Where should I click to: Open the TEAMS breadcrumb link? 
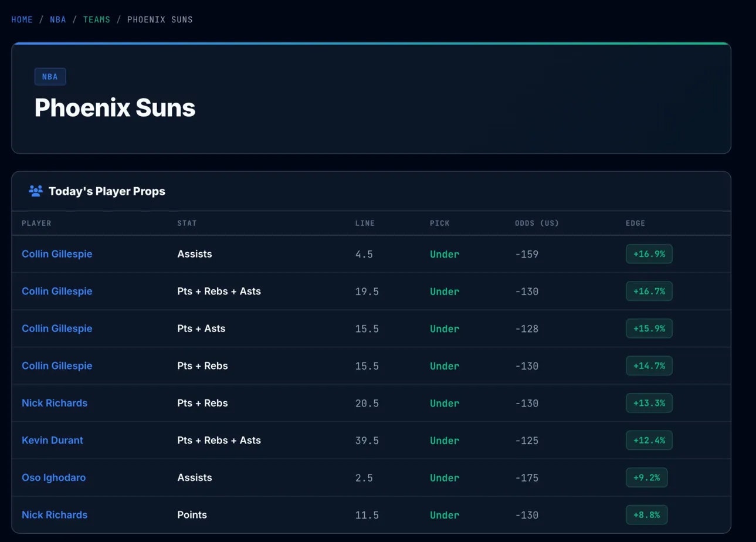pos(97,19)
